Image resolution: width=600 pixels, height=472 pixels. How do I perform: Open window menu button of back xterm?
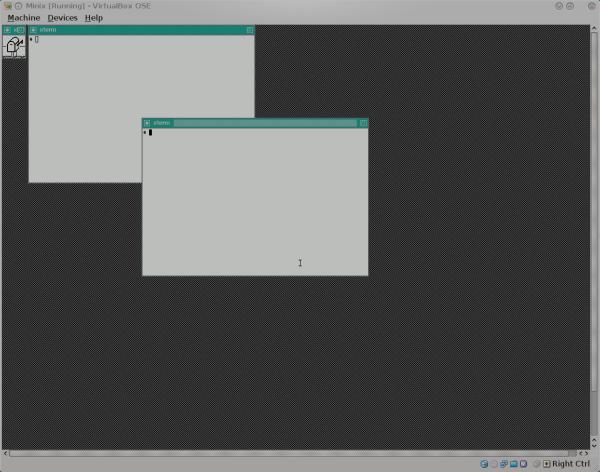click(x=33, y=30)
